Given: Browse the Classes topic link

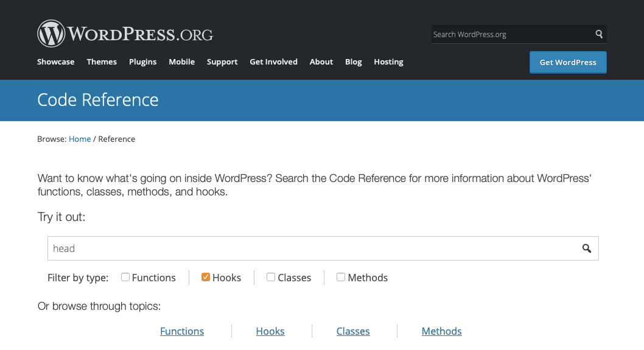Looking at the screenshot, I should [x=353, y=331].
